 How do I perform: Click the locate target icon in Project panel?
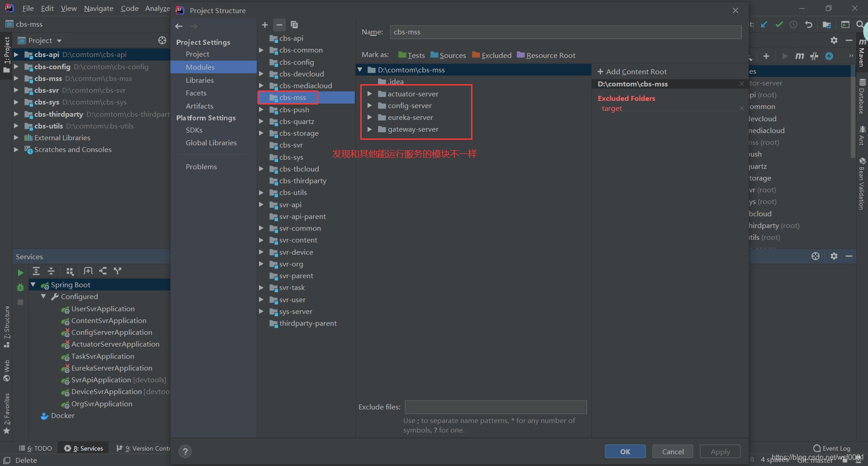(x=162, y=40)
